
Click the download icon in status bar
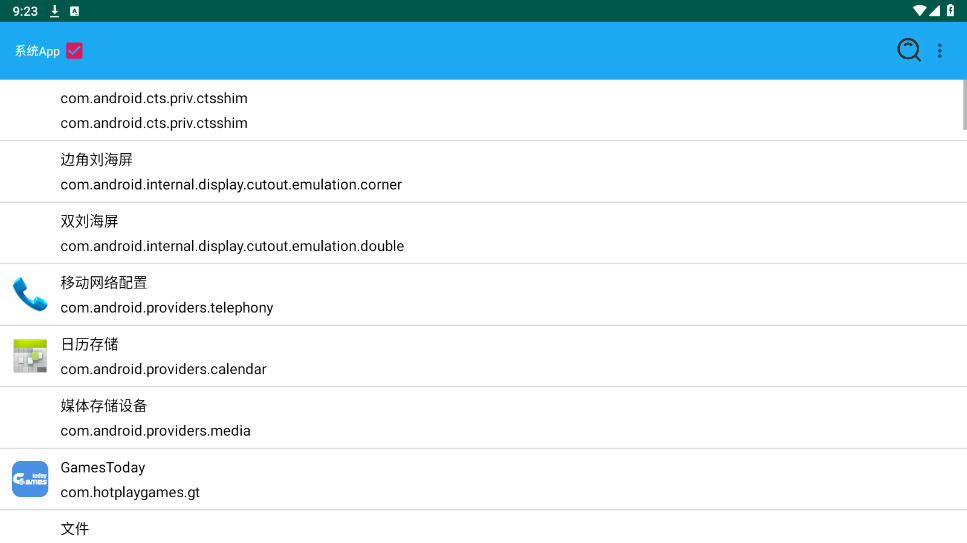[x=55, y=11]
